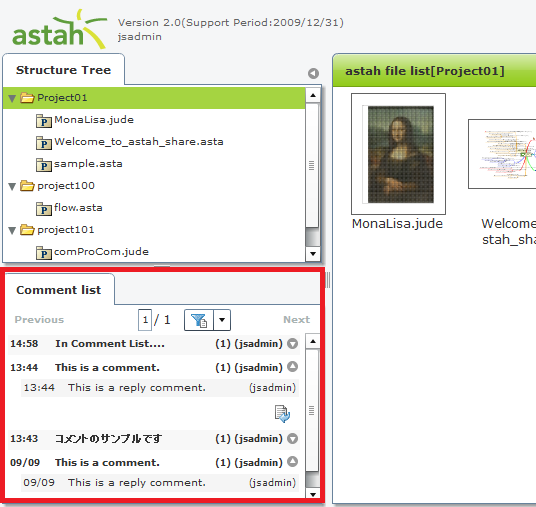Collapse the project101 tree node
The width and height of the screenshot is (536, 507).
[x=12, y=231]
